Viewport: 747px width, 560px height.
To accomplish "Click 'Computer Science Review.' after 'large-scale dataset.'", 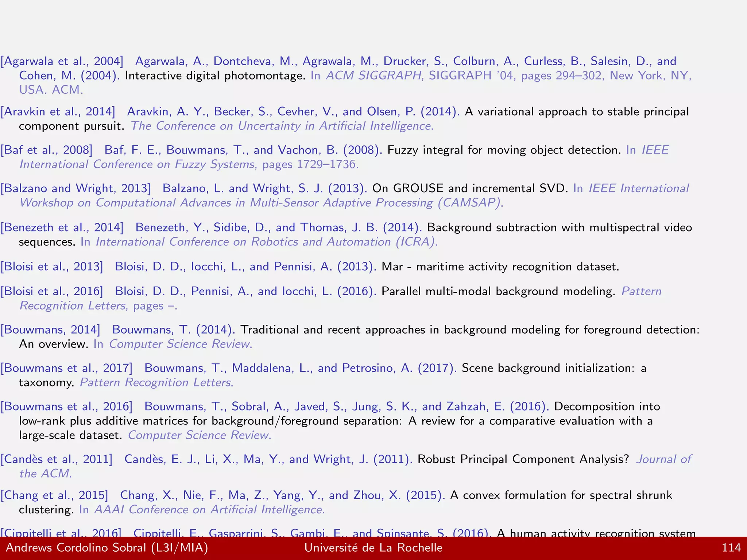I will (200, 435).
